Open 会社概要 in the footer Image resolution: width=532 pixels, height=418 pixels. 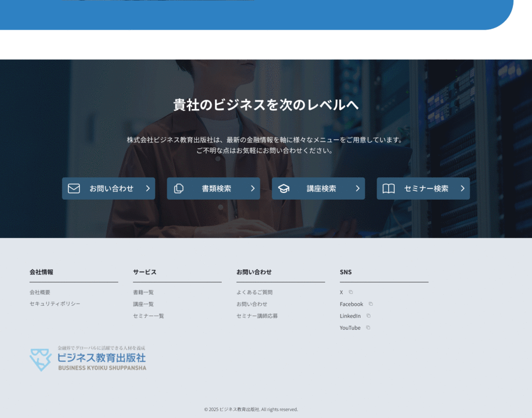40,292
